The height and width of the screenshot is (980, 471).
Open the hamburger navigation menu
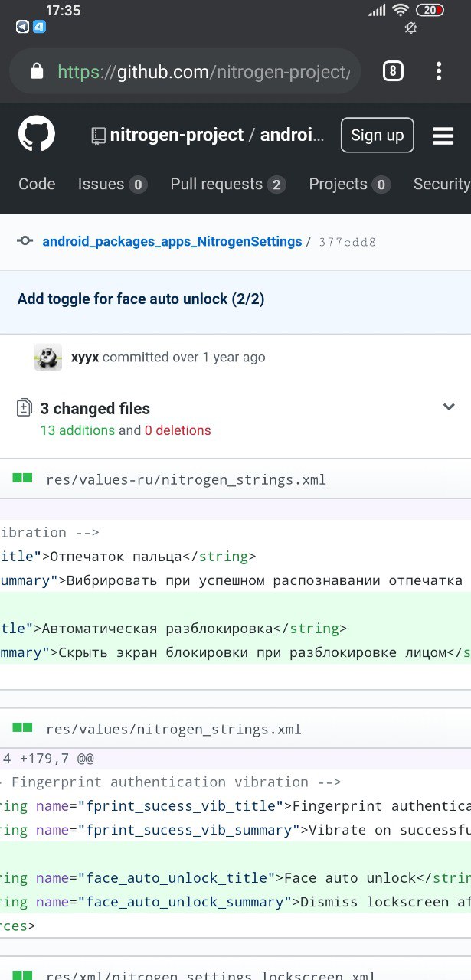443,136
